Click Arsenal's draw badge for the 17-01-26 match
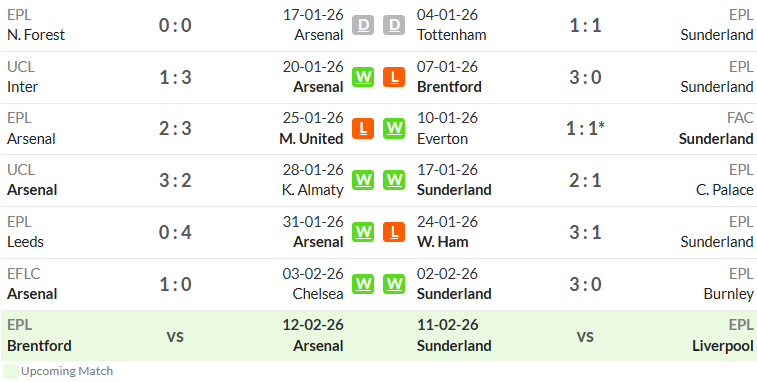 pos(363,25)
